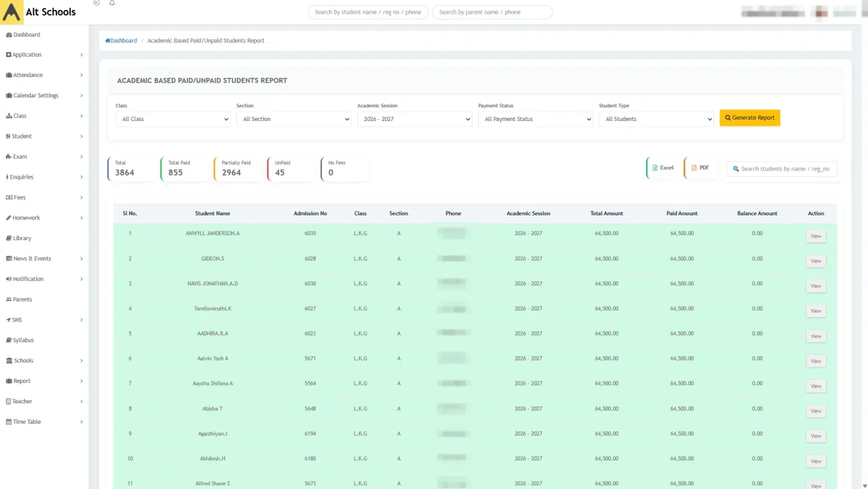This screenshot has width=868, height=489.
Task: Open the Class filter dropdown
Action: (173, 119)
